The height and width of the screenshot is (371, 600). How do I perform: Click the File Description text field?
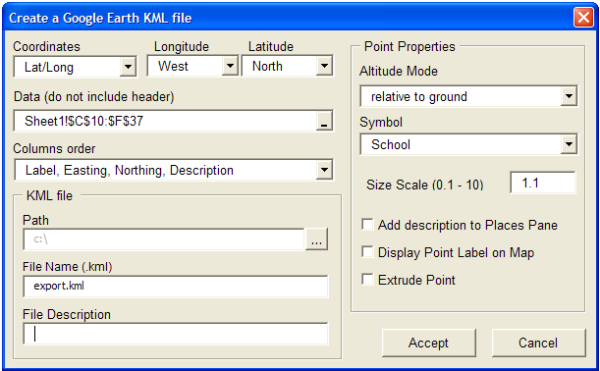click(175, 334)
